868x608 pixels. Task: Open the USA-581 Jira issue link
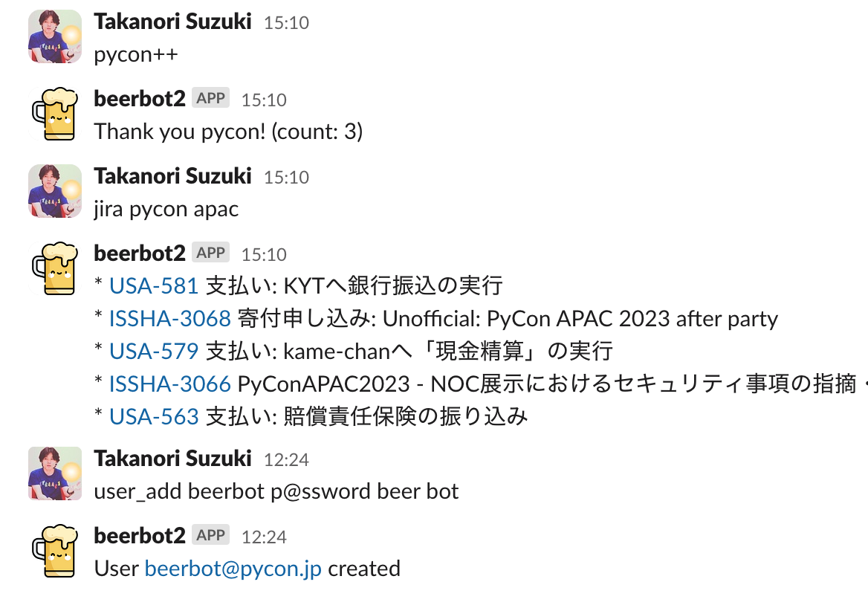click(x=154, y=285)
